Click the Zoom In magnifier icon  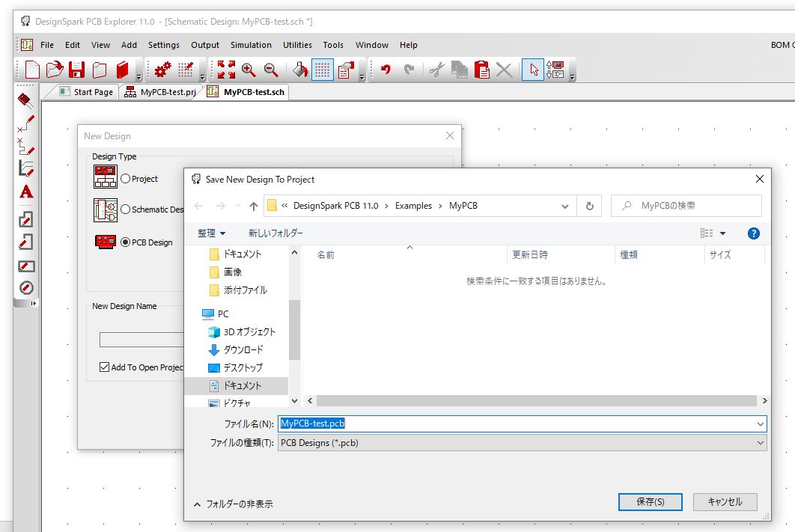(249, 70)
